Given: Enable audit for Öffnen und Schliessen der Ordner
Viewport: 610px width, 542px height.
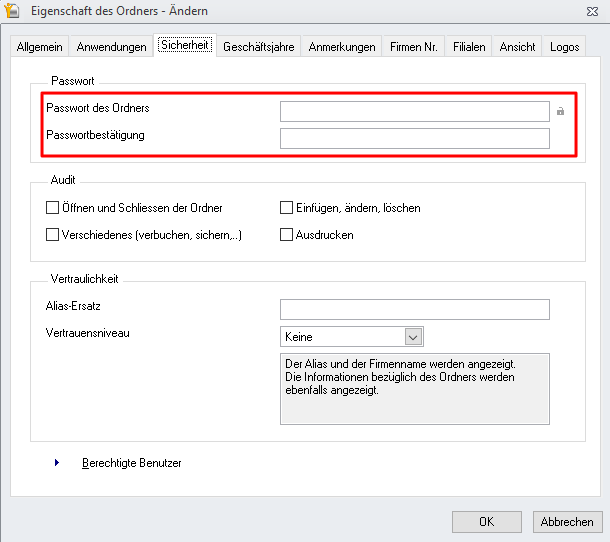Looking at the screenshot, I should coord(52,208).
